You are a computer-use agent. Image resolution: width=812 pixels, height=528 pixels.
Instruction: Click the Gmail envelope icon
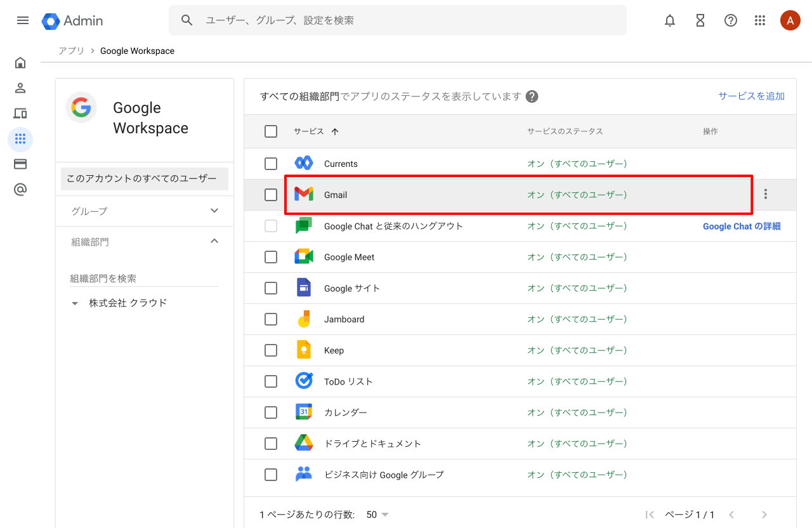click(304, 195)
